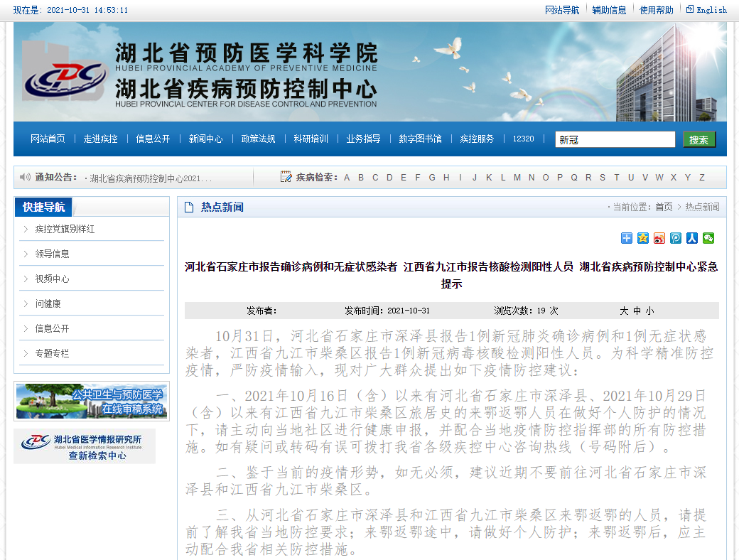Open the more-share plus icon
739x560 pixels.
point(626,238)
